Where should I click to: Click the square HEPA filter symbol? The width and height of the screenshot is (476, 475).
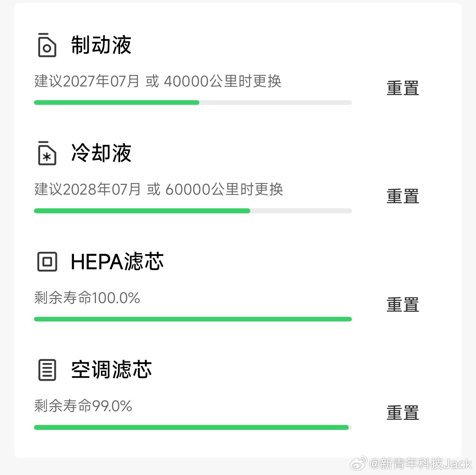point(47,262)
